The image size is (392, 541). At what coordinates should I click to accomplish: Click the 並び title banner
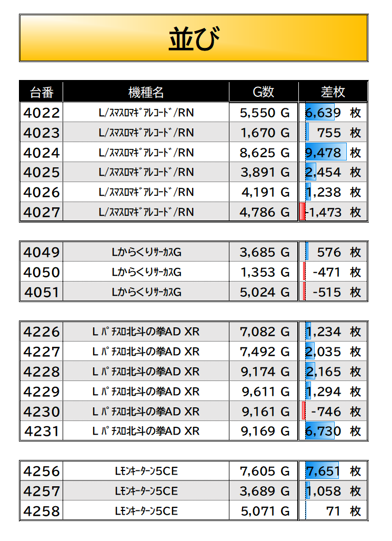(x=194, y=38)
